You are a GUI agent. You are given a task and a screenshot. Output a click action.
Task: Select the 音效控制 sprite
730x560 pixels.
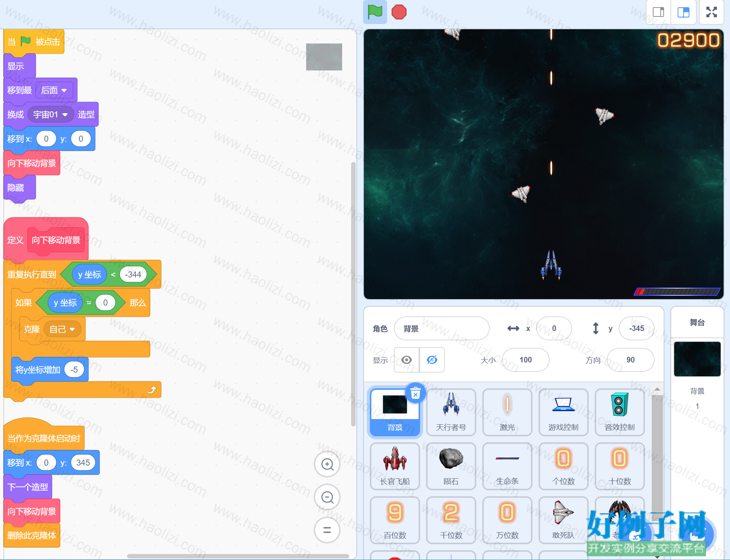(619, 412)
